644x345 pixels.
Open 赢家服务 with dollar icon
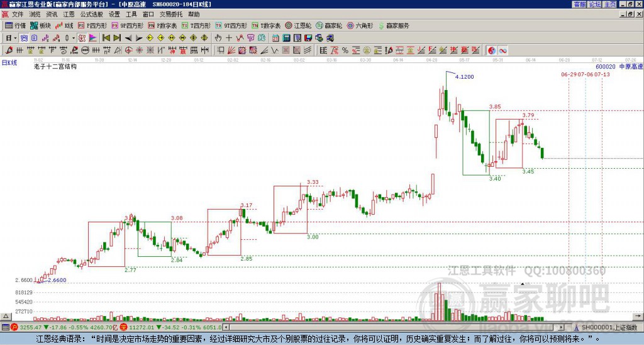point(394,25)
